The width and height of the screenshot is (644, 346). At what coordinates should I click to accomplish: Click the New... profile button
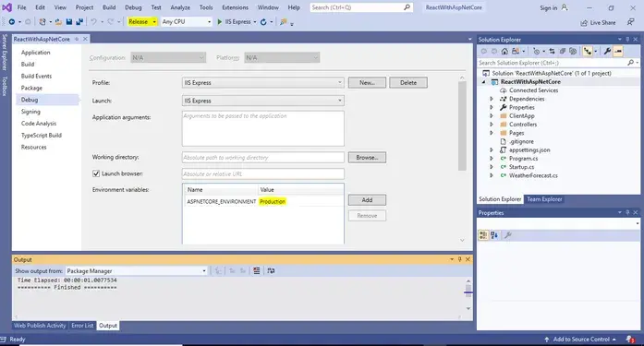(367, 82)
